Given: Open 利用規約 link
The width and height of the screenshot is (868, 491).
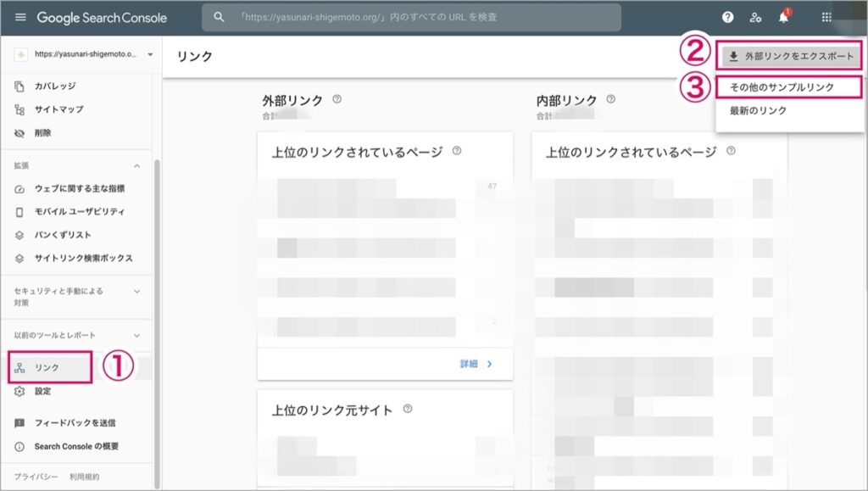Looking at the screenshot, I should (84, 477).
